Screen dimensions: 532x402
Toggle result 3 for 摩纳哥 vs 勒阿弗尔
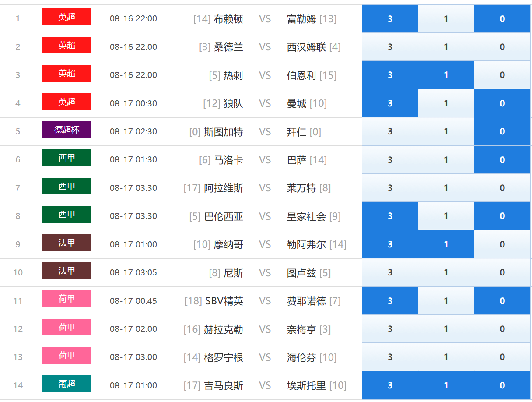point(390,244)
